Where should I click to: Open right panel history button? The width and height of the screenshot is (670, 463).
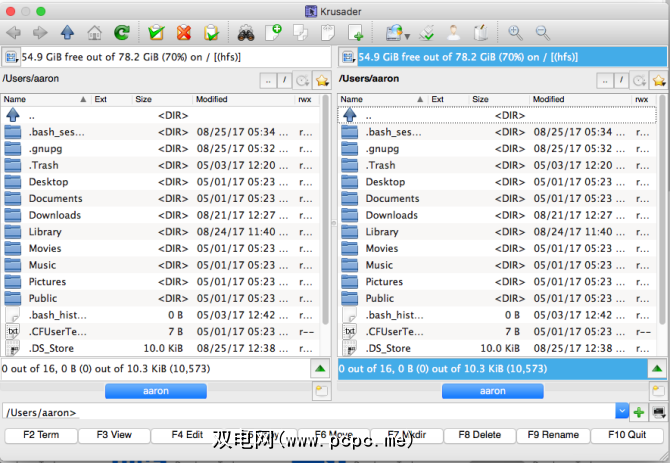[639, 81]
